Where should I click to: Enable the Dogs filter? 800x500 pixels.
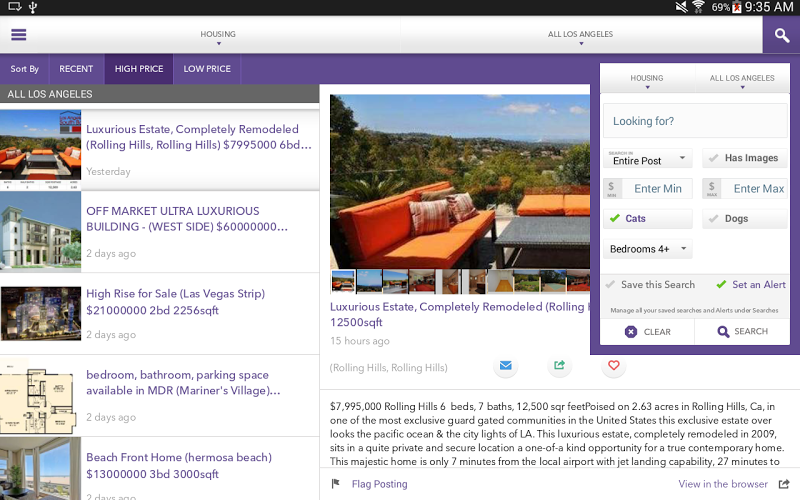(744, 218)
